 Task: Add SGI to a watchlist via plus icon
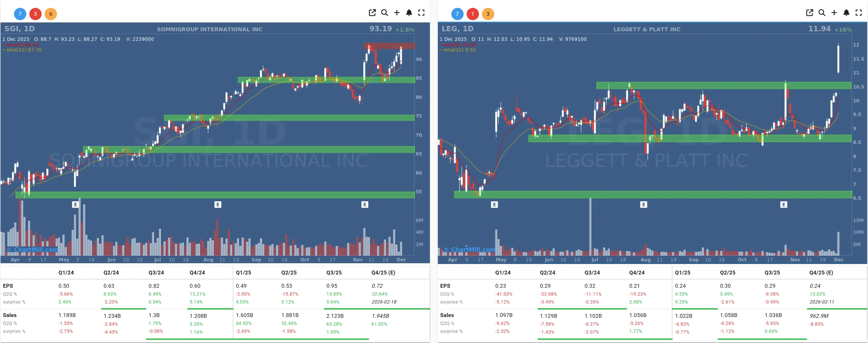[x=396, y=13]
